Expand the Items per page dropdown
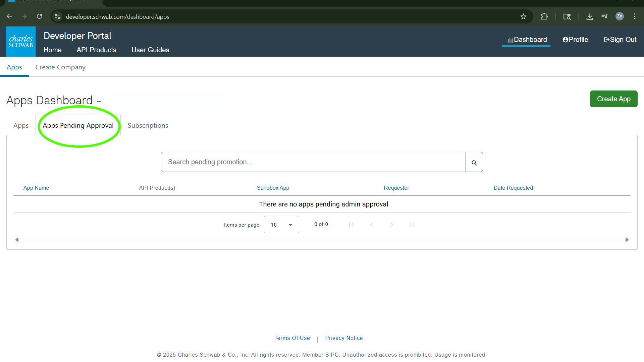 pos(281,225)
